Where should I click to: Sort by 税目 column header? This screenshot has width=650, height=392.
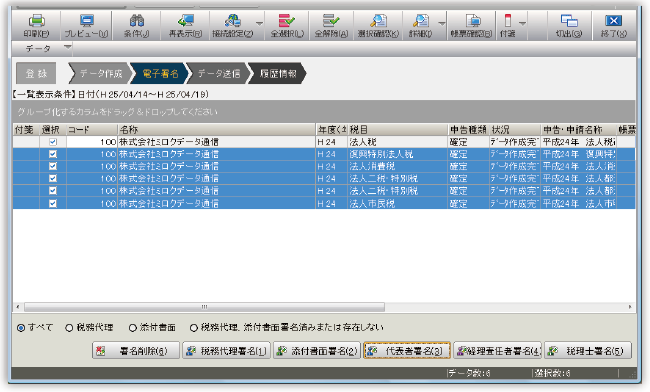click(398, 130)
